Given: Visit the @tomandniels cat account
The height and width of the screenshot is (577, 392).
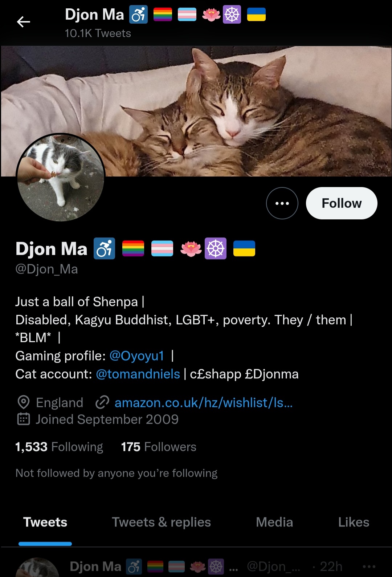Looking at the screenshot, I should pyautogui.click(x=138, y=374).
